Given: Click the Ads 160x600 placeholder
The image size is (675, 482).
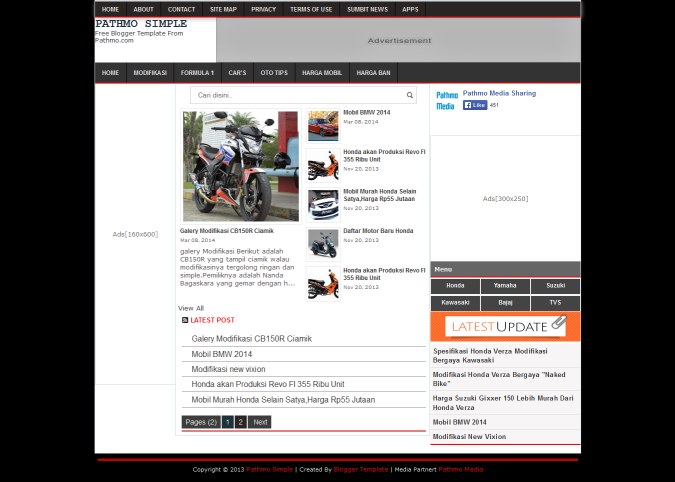Looking at the screenshot, I should [135, 234].
